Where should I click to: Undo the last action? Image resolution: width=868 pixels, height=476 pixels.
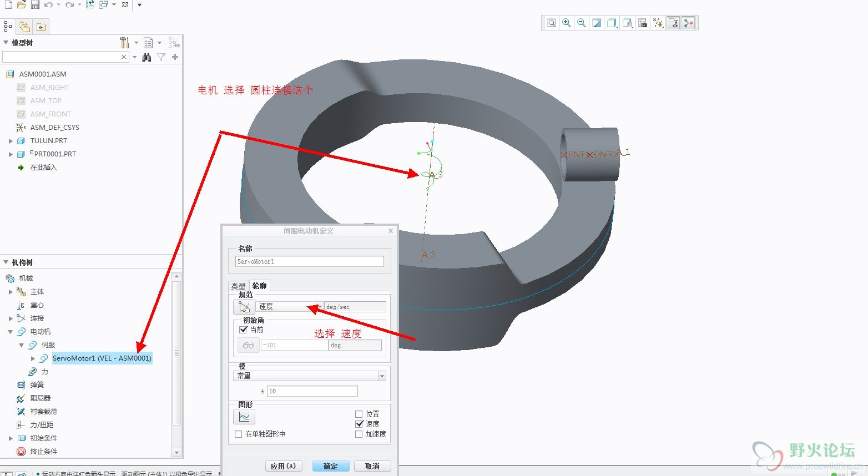(x=49, y=4)
